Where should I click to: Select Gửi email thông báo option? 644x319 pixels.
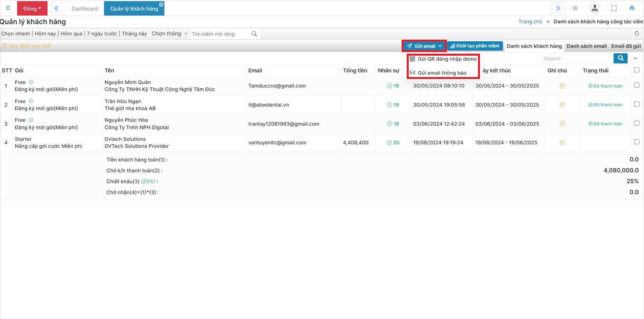point(438,73)
